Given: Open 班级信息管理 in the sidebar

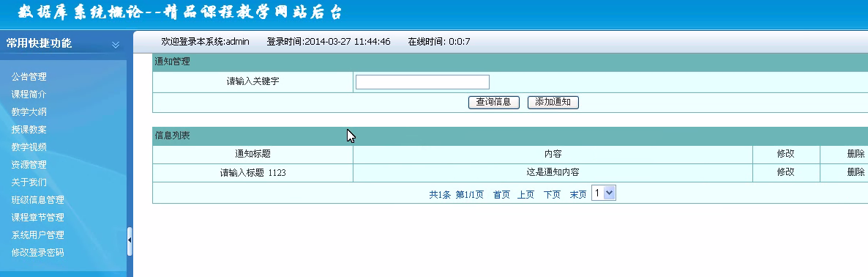Looking at the screenshot, I should [37, 199].
